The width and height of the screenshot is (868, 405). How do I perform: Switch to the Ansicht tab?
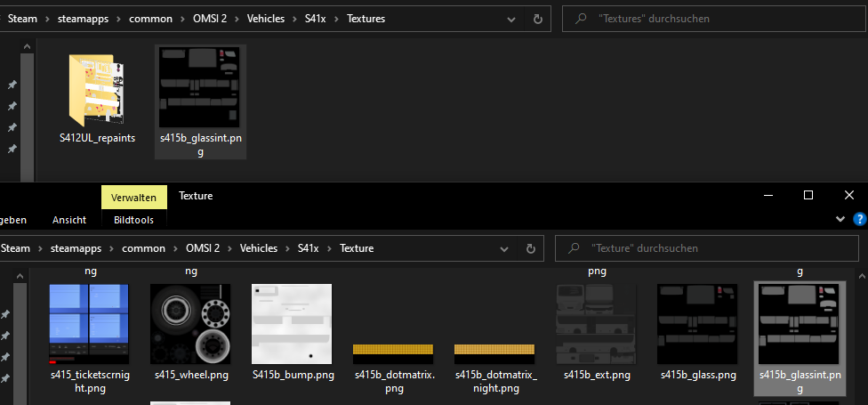[x=69, y=220]
